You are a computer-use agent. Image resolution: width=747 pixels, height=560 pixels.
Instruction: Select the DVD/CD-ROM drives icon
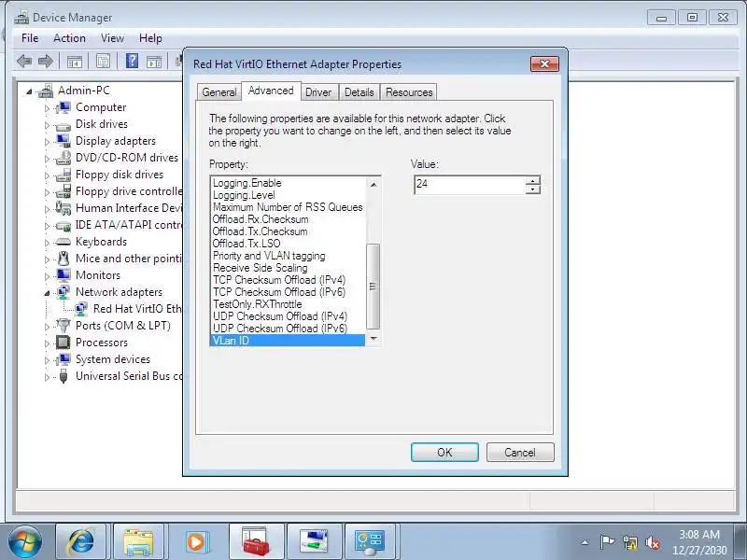pos(63,158)
